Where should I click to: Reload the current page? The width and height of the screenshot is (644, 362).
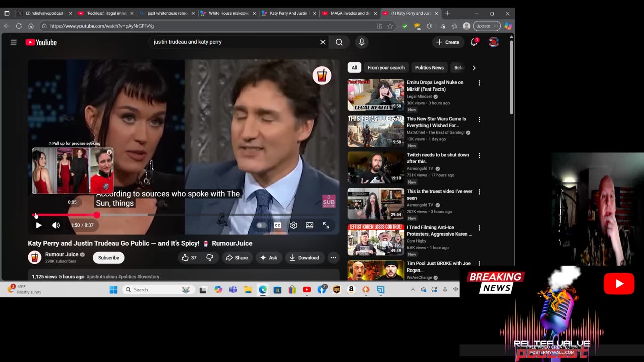click(x=19, y=26)
